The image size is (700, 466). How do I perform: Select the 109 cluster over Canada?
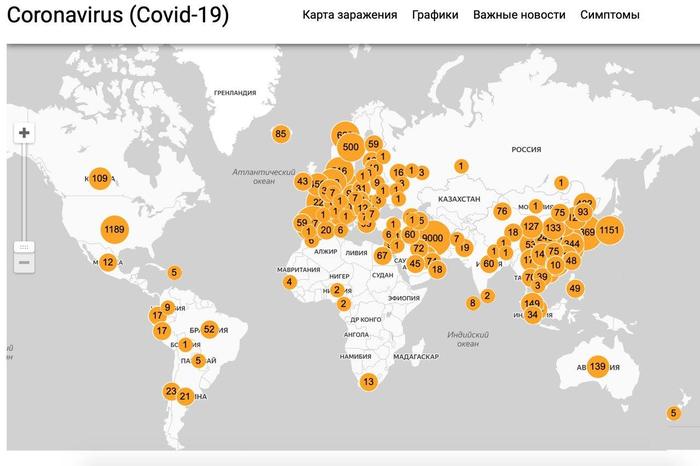(99, 179)
